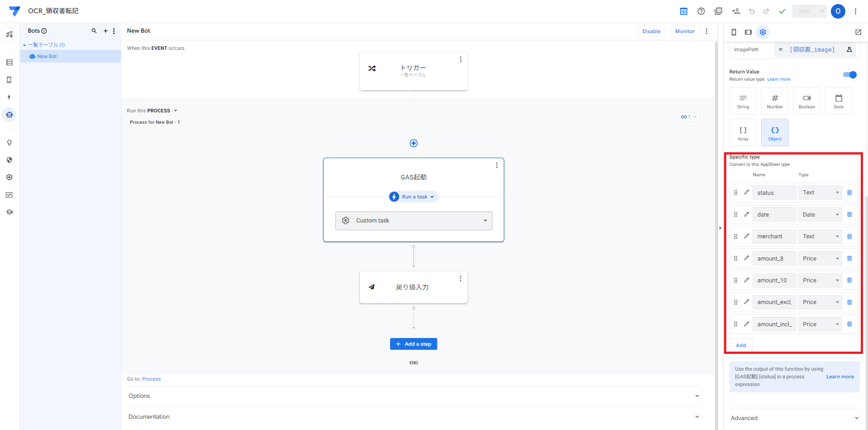Viewport: 868px width, 430px height.
Task: Click the blue add-step plus circle
Action: click(413, 143)
